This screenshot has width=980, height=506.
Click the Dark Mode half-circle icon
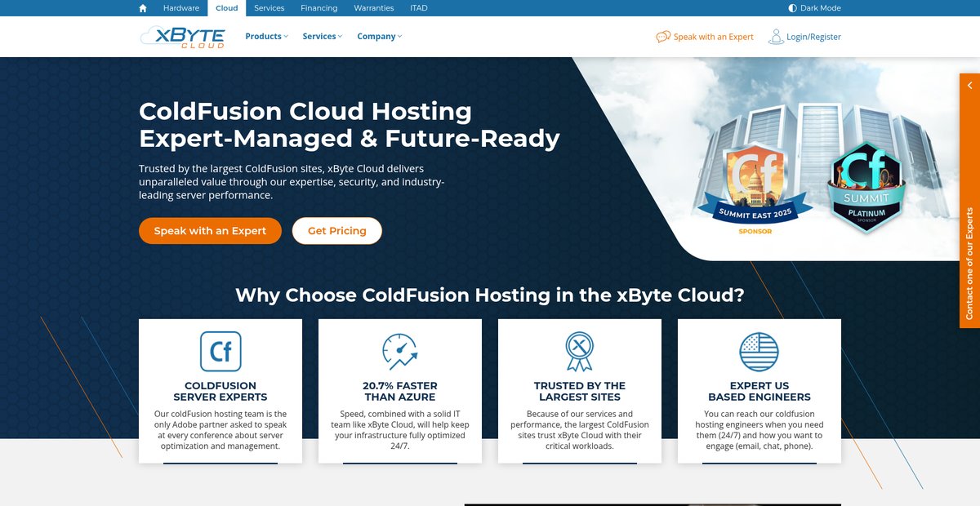click(x=792, y=8)
